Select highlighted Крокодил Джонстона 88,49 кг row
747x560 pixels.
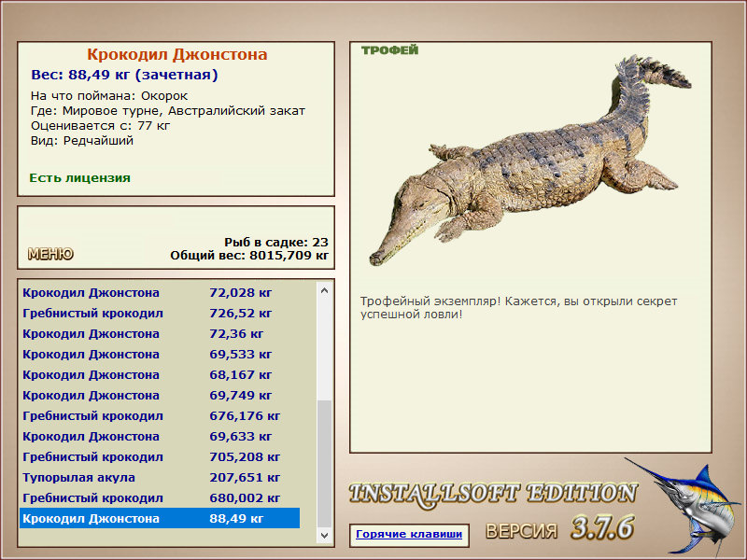pos(160,518)
